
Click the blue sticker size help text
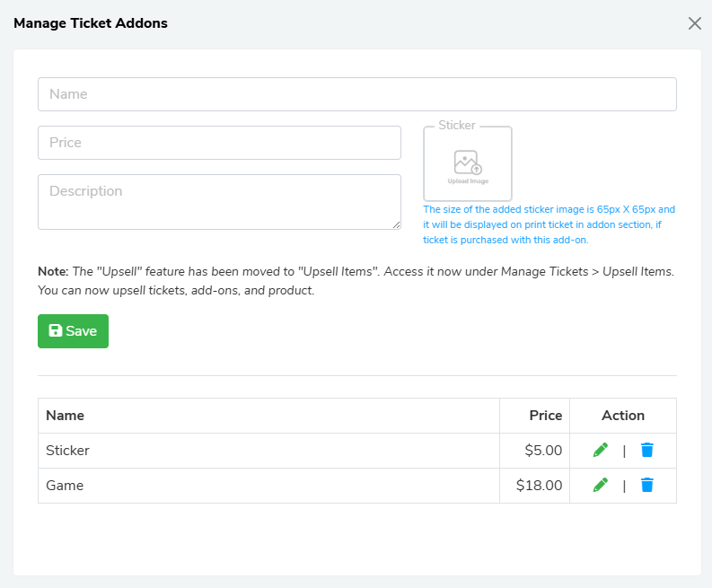[x=549, y=224]
